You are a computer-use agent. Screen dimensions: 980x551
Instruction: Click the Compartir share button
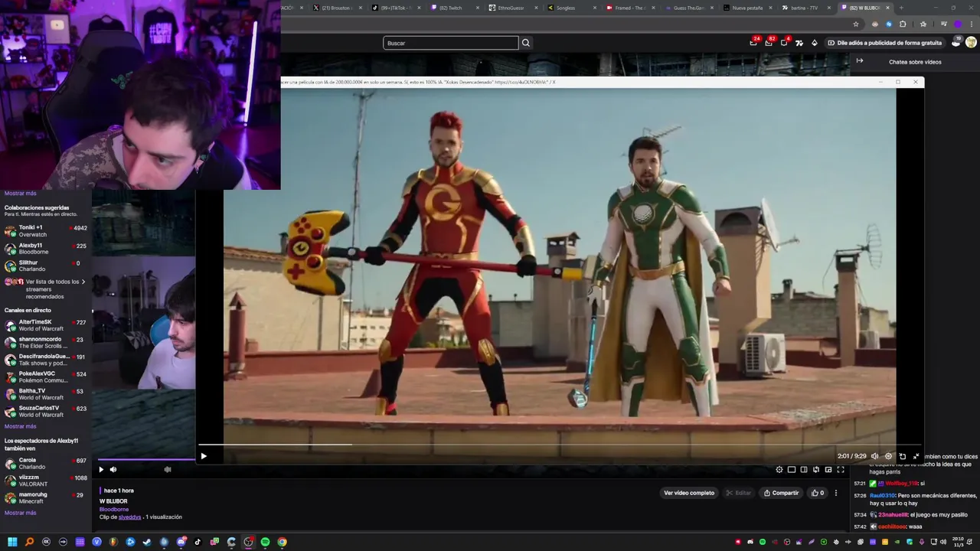click(781, 493)
